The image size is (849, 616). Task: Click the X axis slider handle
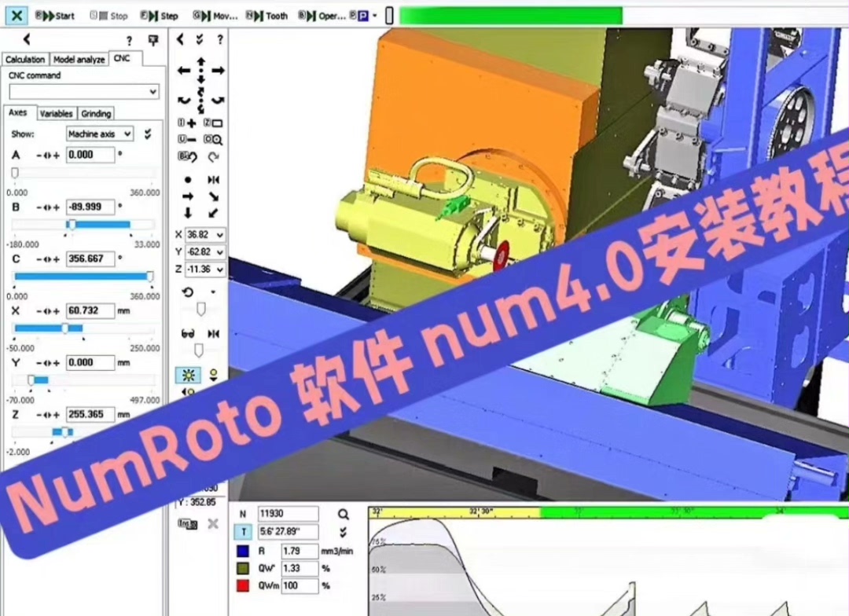tap(65, 328)
